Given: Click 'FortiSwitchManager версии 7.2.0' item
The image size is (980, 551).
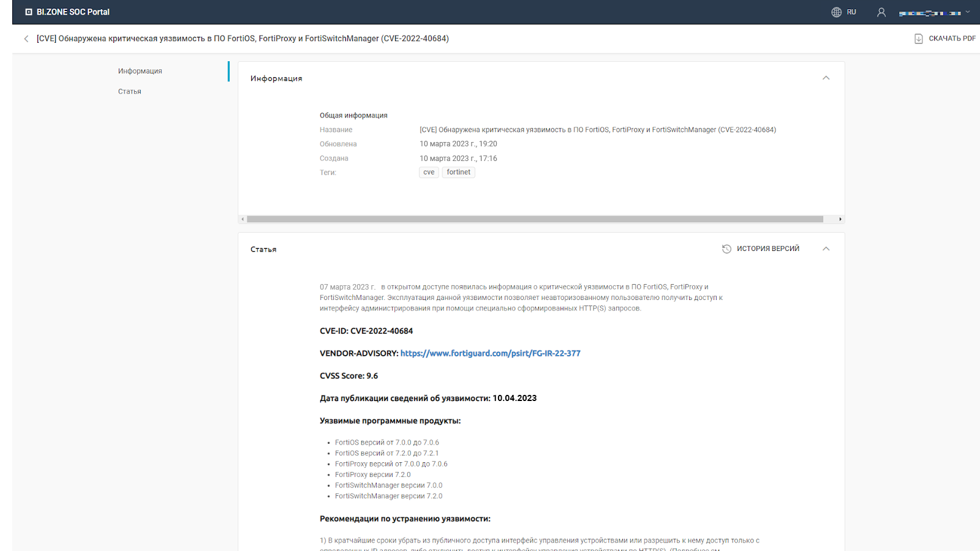Looking at the screenshot, I should click(x=388, y=497).
